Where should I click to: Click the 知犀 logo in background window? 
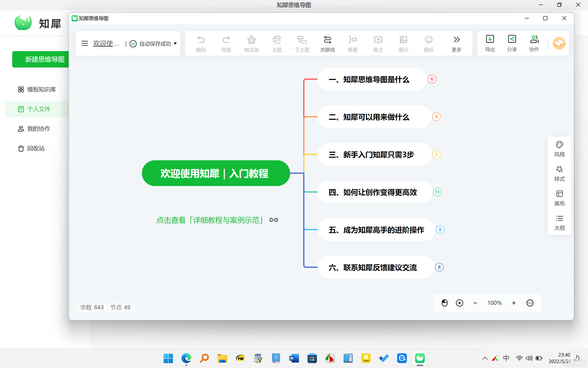[x=38, y=23]
